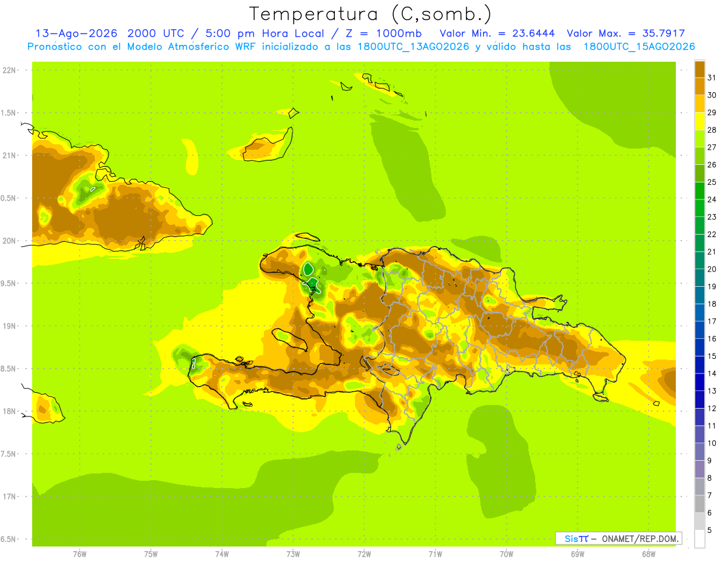Click the "Valor Max. = 35.7917" value
This screenshot has height=562, width=728.
(625, 33)
